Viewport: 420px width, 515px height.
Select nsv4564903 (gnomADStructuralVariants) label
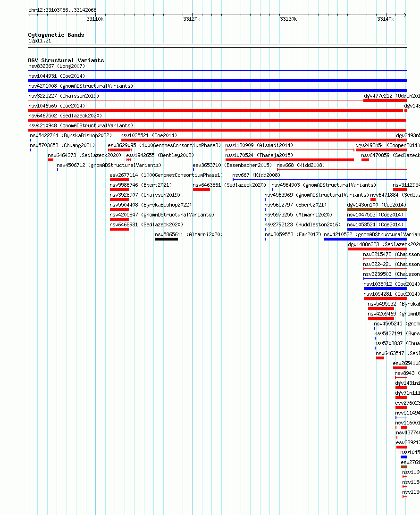[324, 185]
